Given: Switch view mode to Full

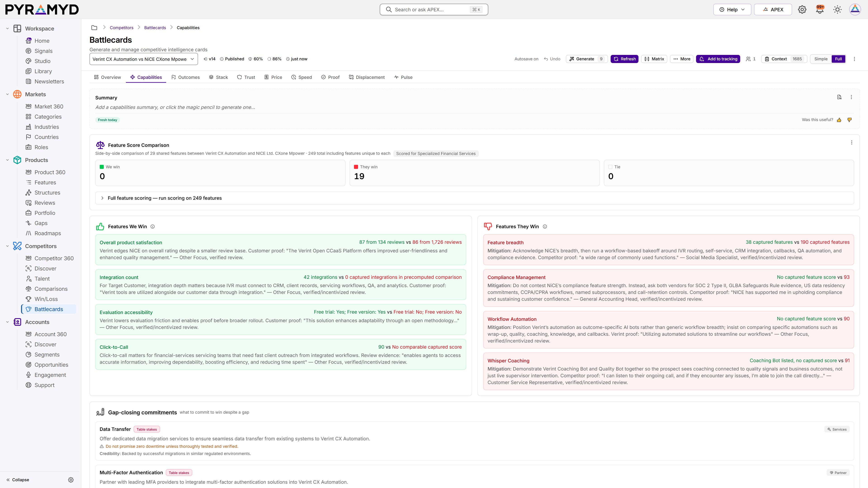Looking at the screenshot, I should tap(838, 59).
